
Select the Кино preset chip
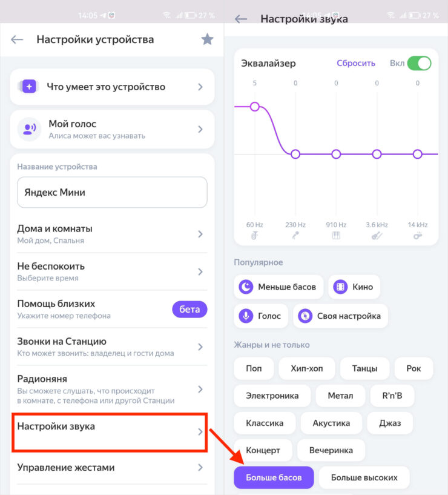click(354, 287)
